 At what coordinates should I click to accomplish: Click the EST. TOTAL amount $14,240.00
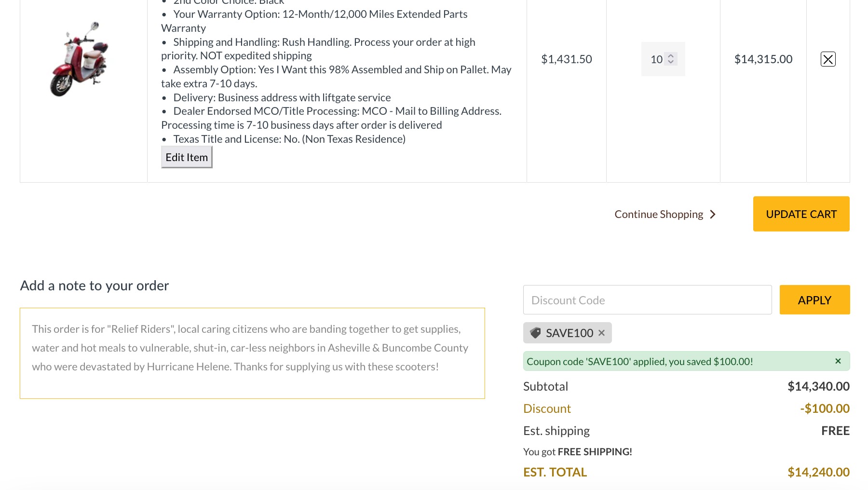[818, 472]
